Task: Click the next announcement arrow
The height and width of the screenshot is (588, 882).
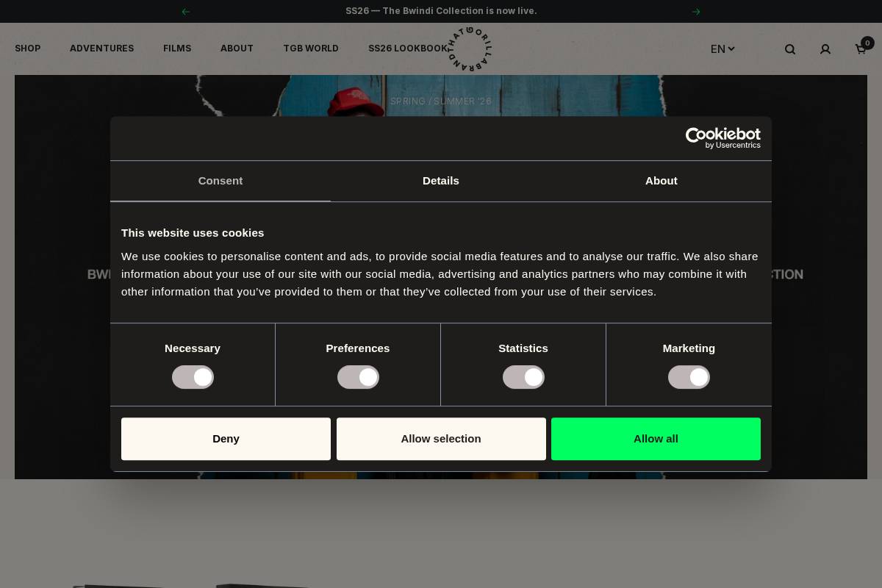Action: tap(696, 11)
